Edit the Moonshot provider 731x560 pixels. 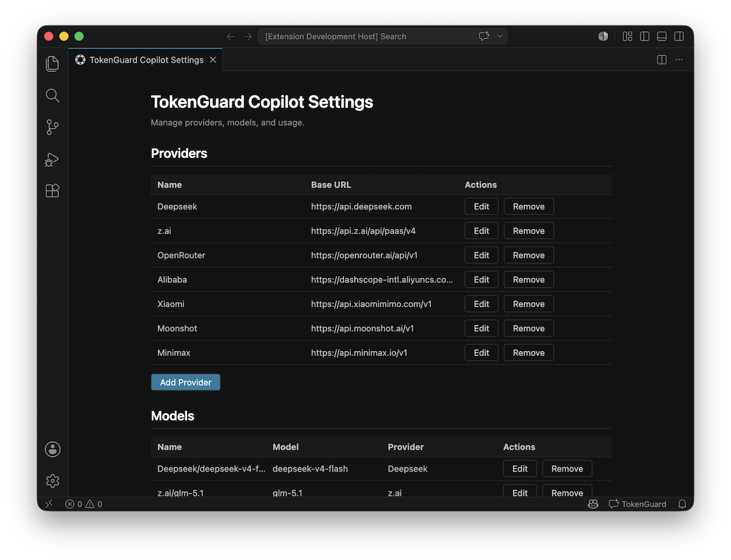coord(481,328)
